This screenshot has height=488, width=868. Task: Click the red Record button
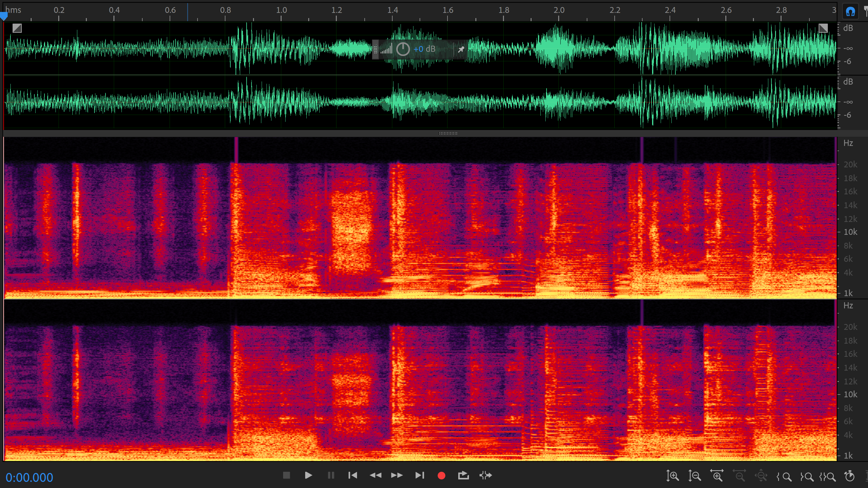tap(441, 475)
